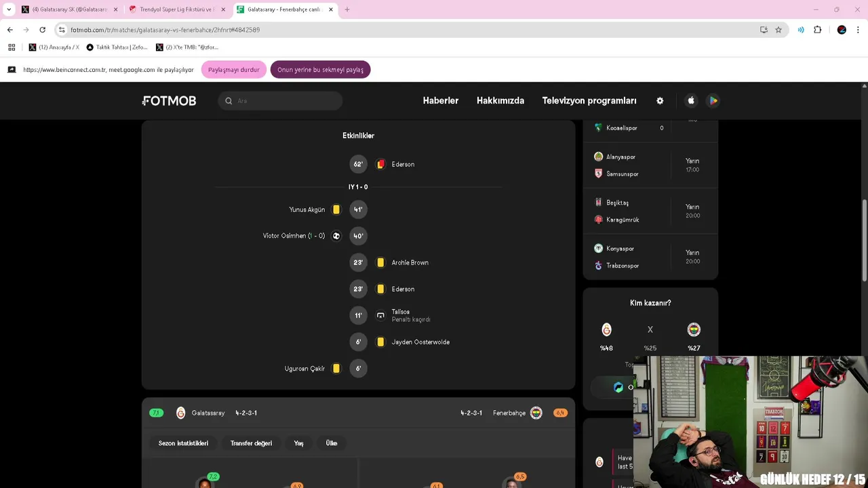
Task: Bookmark this page with star icon
Action: click(778, 30)
